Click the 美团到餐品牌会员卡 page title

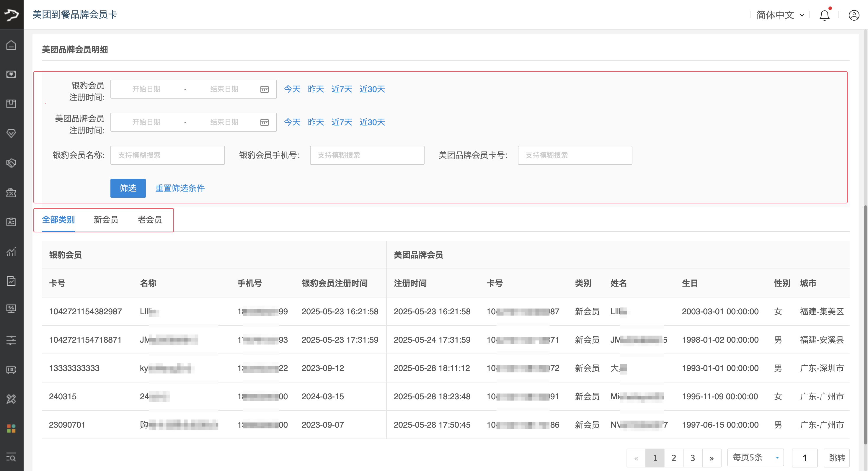74,14
